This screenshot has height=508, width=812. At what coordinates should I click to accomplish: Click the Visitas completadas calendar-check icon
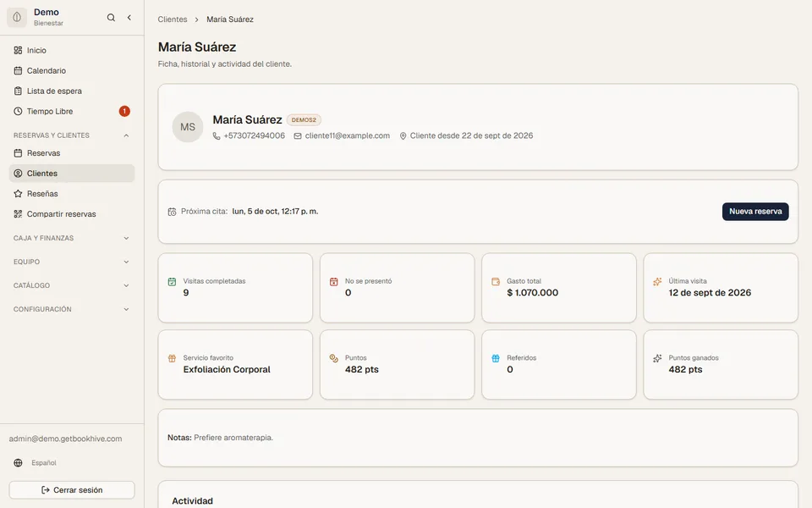(172, 281)
